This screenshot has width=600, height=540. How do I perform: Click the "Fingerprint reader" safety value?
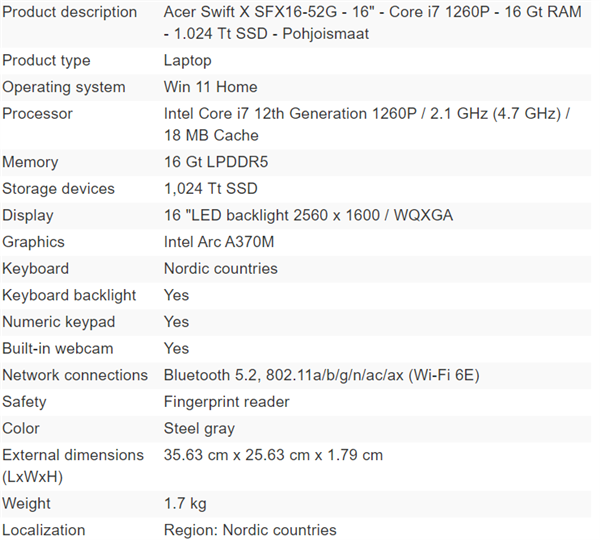point(226,401)
